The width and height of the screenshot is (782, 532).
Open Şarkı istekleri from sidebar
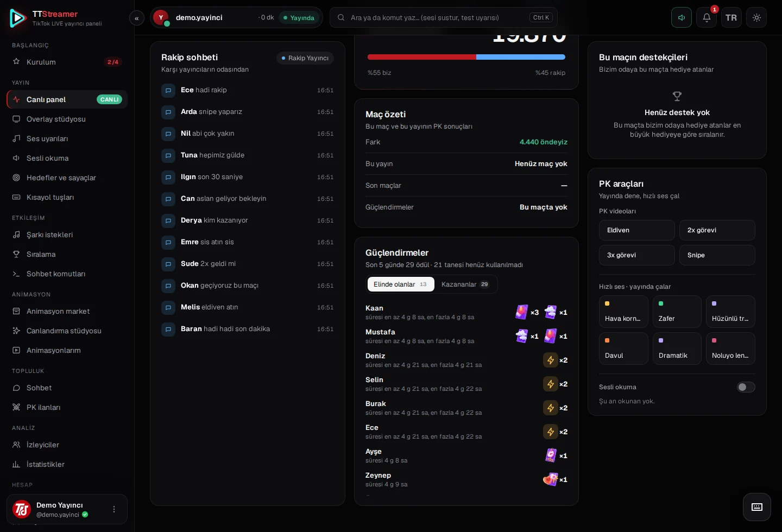point(67,235)
